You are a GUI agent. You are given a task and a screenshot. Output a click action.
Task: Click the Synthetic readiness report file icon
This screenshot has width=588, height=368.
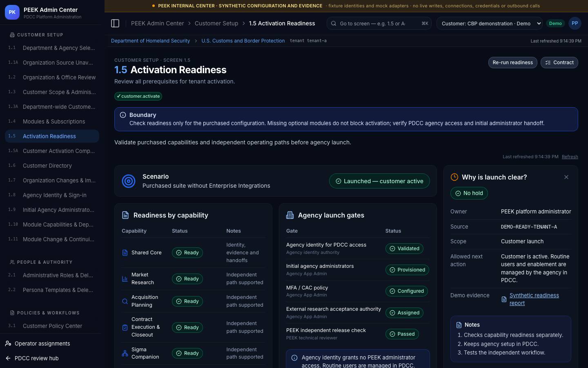504,299
